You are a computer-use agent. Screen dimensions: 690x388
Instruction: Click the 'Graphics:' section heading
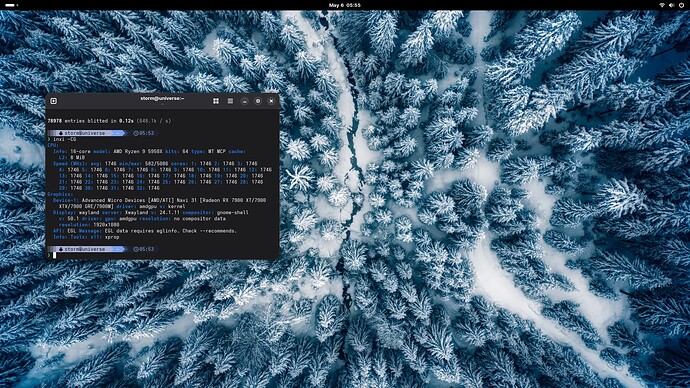pos(60,194)
